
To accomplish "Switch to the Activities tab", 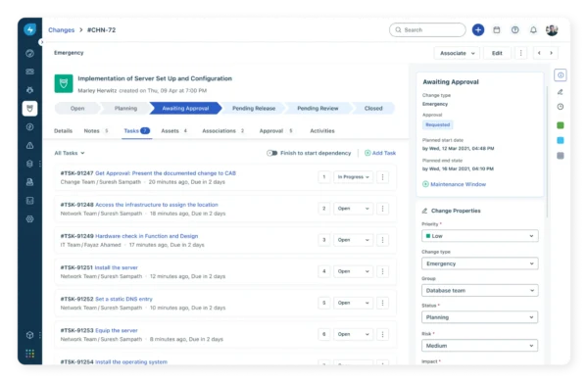I will (x=322, y=131).
